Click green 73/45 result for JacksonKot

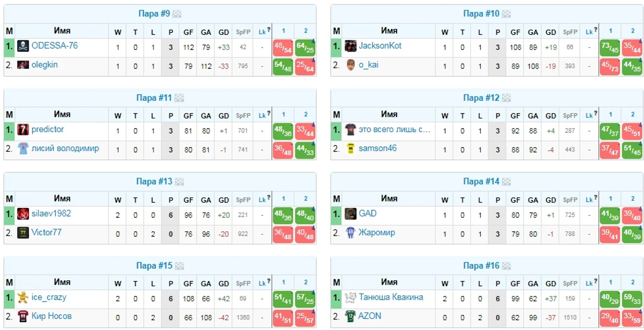(610, 48)
